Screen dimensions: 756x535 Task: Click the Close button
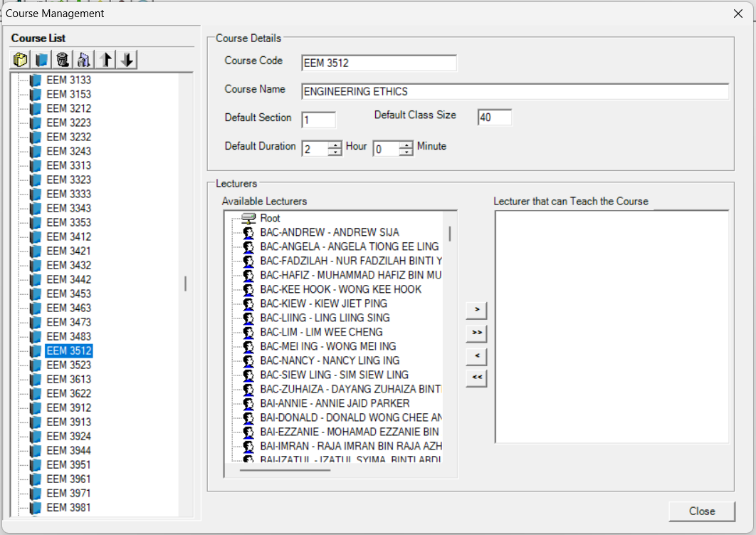click(x=701, y=511)
